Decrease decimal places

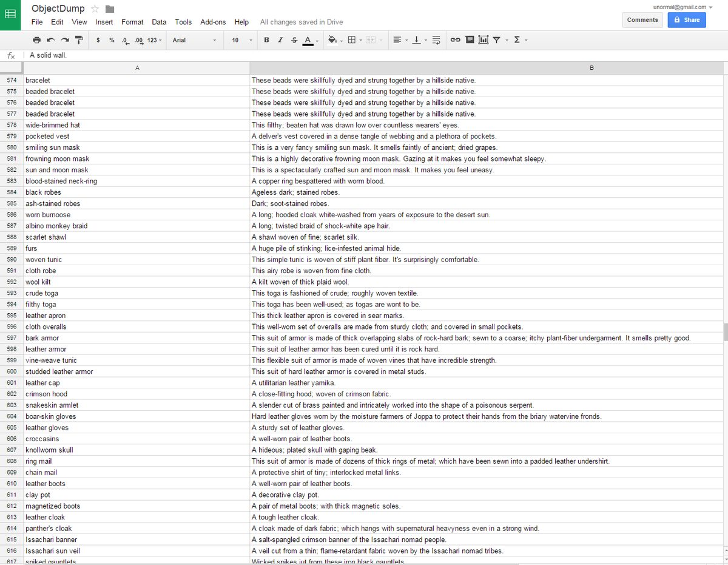(x=125, y=40)
